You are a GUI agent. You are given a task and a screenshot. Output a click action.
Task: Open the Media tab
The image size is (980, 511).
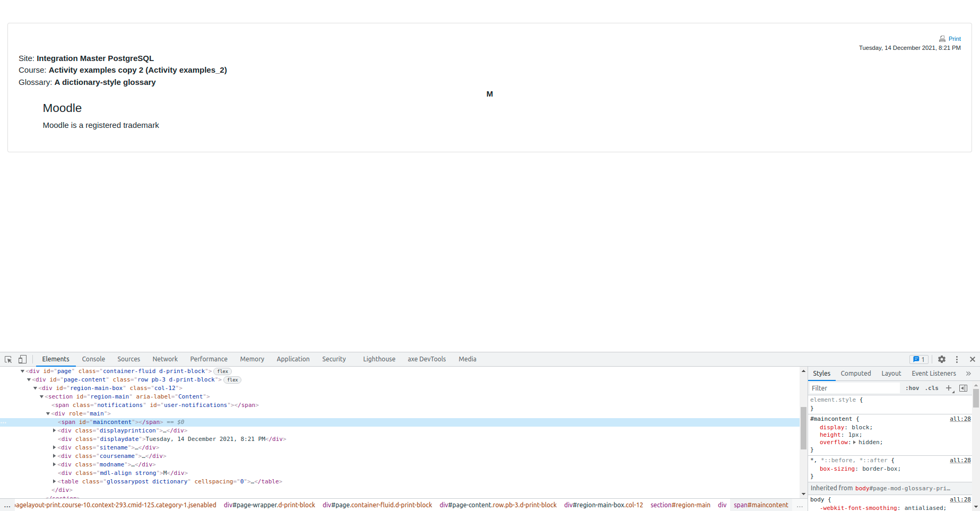[467, 359]
